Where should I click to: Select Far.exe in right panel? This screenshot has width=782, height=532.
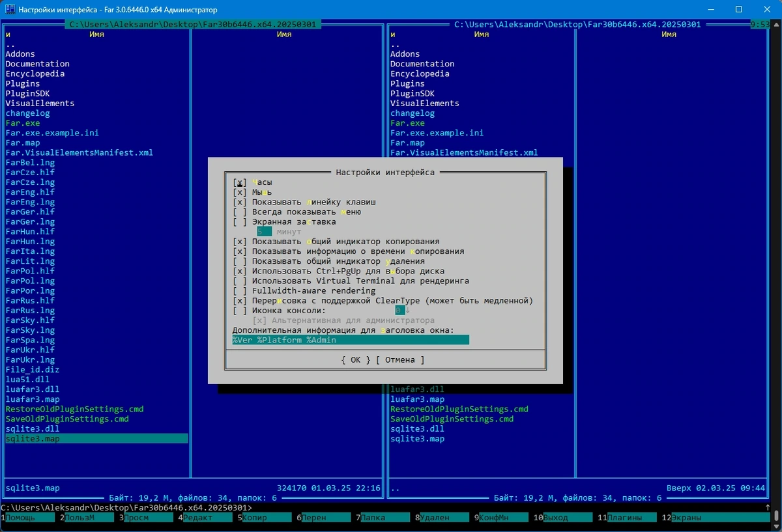point(407,123)
